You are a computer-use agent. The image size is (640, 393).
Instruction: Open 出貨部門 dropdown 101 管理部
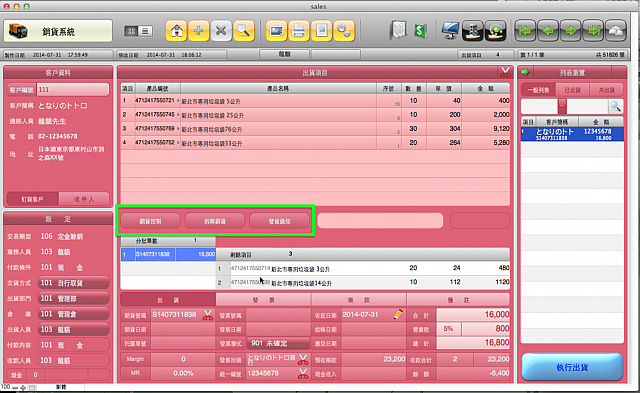point(73,298)
